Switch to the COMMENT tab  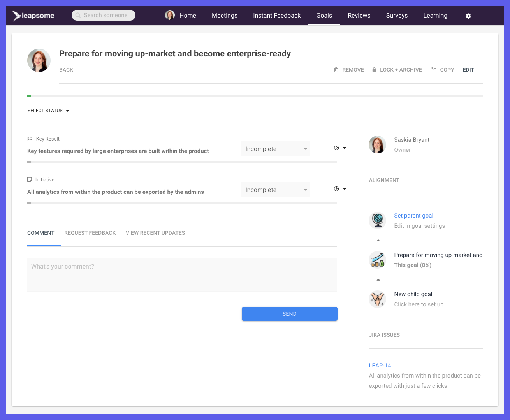pos(41,233)
